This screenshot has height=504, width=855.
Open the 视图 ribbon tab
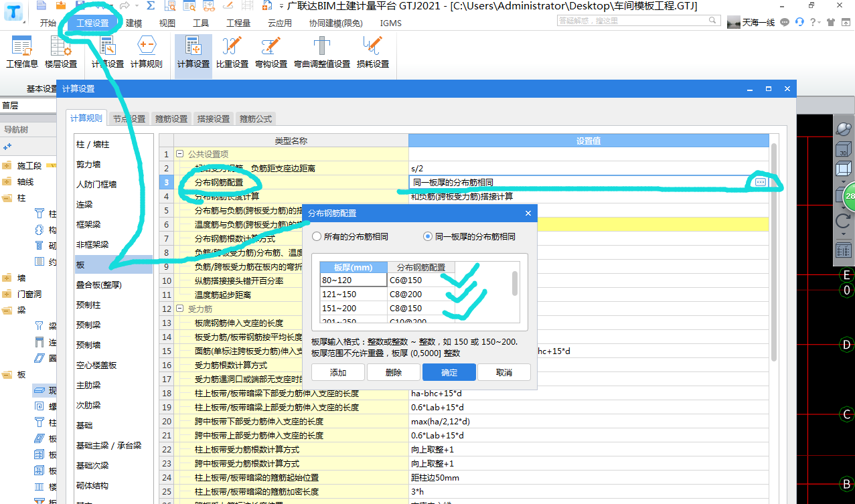[x=167, y=23]
